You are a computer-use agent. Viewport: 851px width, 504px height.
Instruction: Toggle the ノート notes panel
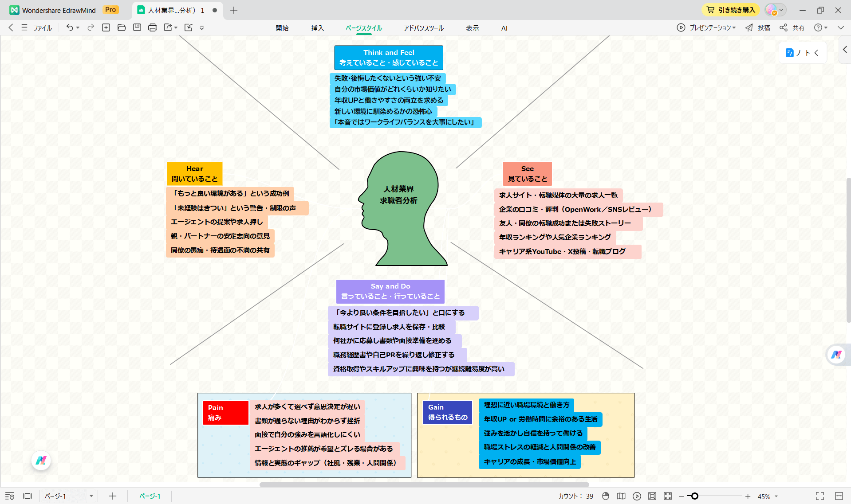(x=803, y=53)
